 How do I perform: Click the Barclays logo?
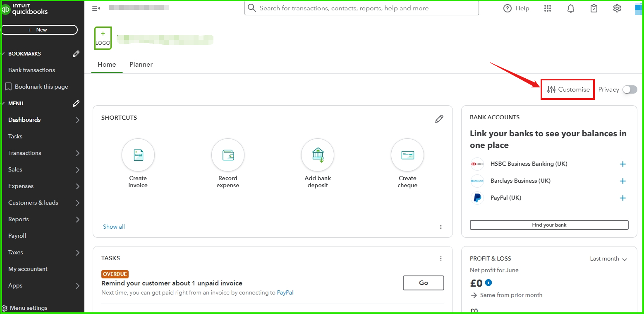pos(477,181)
